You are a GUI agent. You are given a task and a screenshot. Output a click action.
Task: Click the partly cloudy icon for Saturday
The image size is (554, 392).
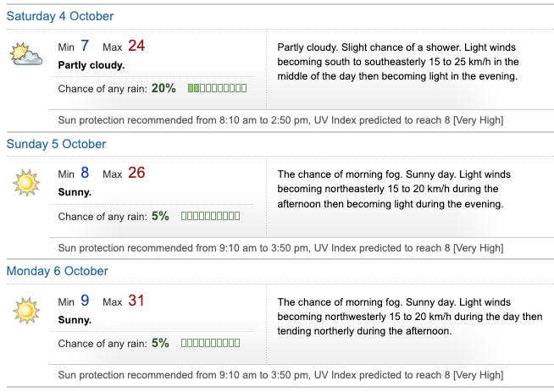pos(26,55)
